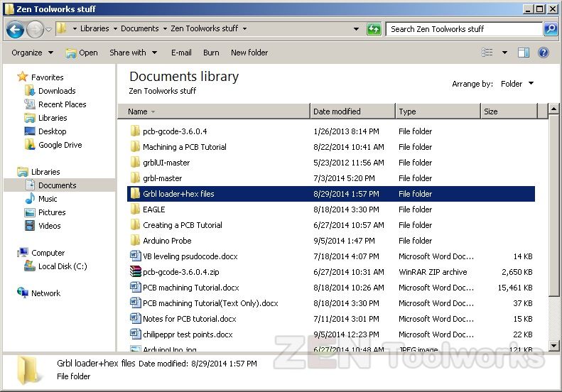Open the Arrange by Folder dropdown
Screen dimensions: 562x392
tap(517, 84)
